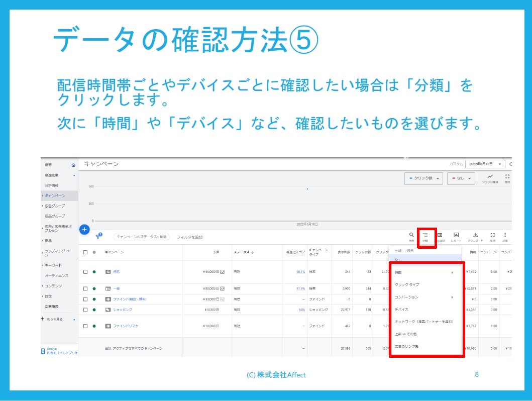Click the search campaign type icon for 指名
532x401 pixels.
click(108, 272)
